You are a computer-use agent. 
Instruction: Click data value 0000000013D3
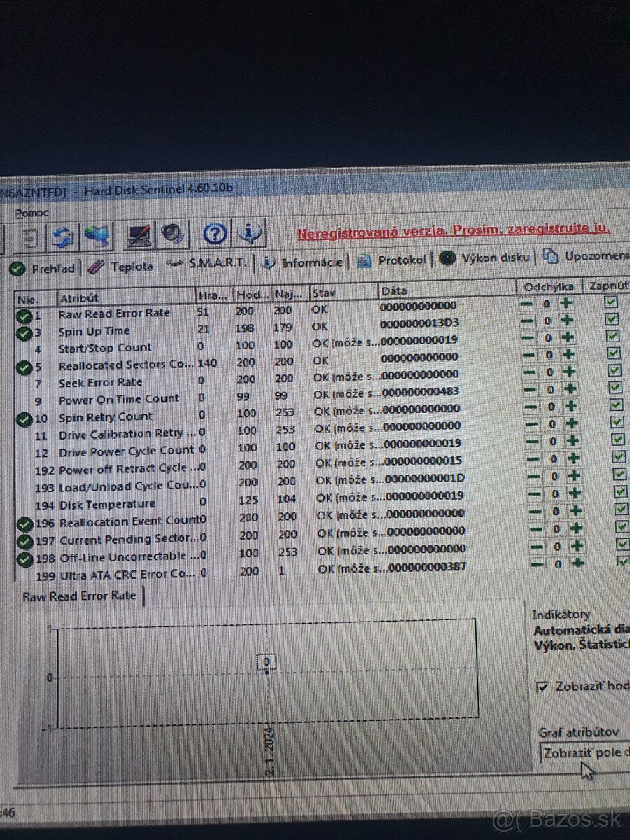(x=421, y=323)
